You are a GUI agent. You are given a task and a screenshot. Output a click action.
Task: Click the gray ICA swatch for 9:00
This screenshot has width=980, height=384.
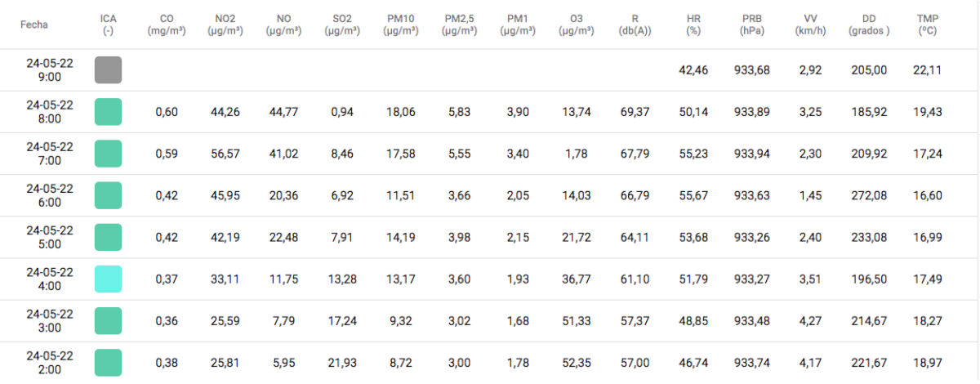tap(108, 70)
